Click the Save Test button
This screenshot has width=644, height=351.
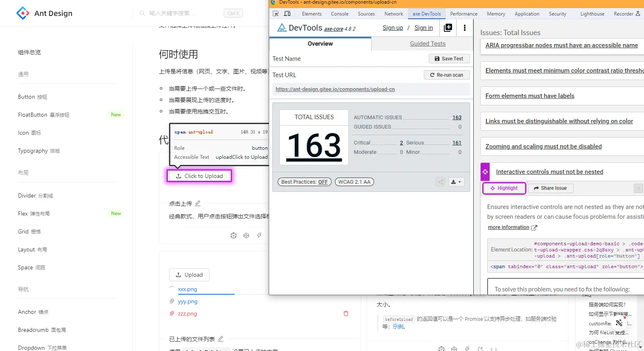point(449,59)
